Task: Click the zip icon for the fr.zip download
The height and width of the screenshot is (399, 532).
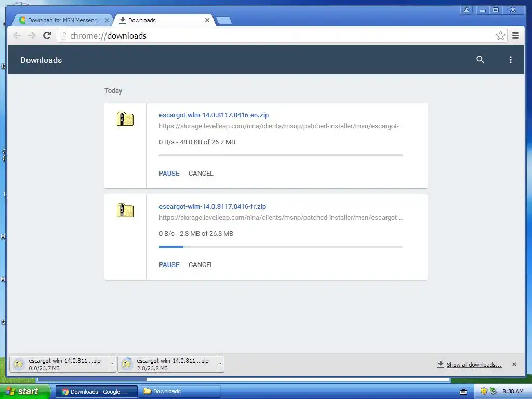Action: tap(125, 210)
